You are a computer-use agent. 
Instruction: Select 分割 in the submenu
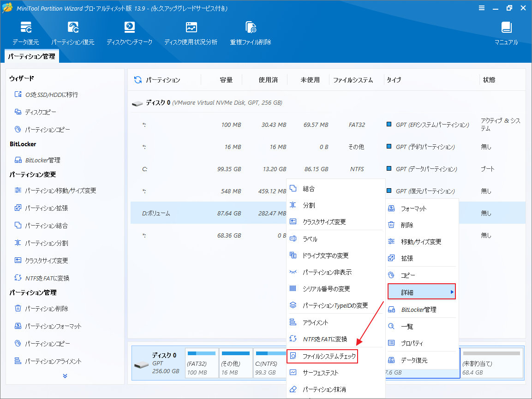coord(336,205)
